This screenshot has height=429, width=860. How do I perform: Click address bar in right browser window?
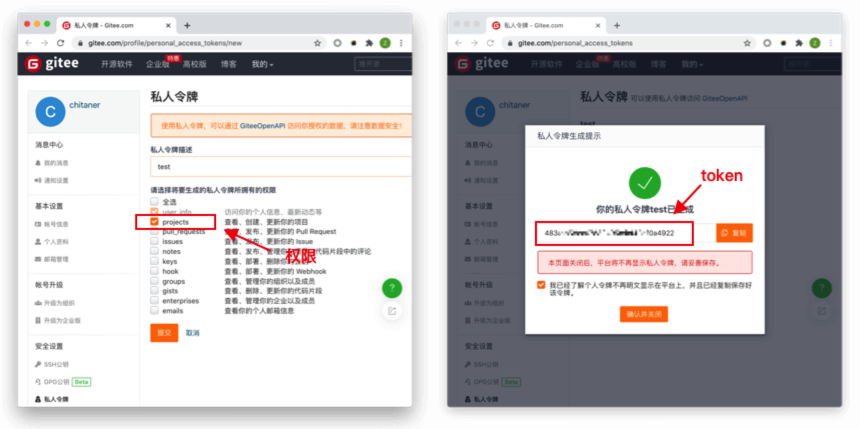point(629,43)
